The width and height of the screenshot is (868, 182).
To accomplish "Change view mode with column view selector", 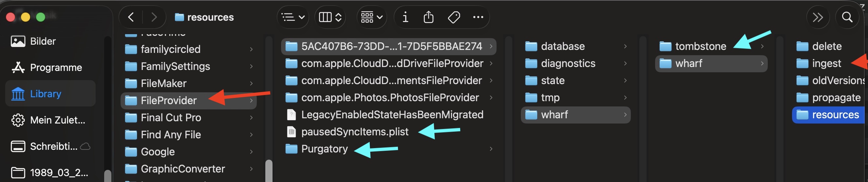I will pos(330,17).
